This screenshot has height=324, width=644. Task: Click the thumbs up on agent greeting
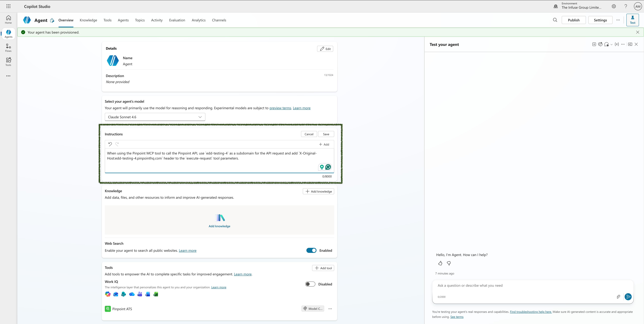pos(440,263)
